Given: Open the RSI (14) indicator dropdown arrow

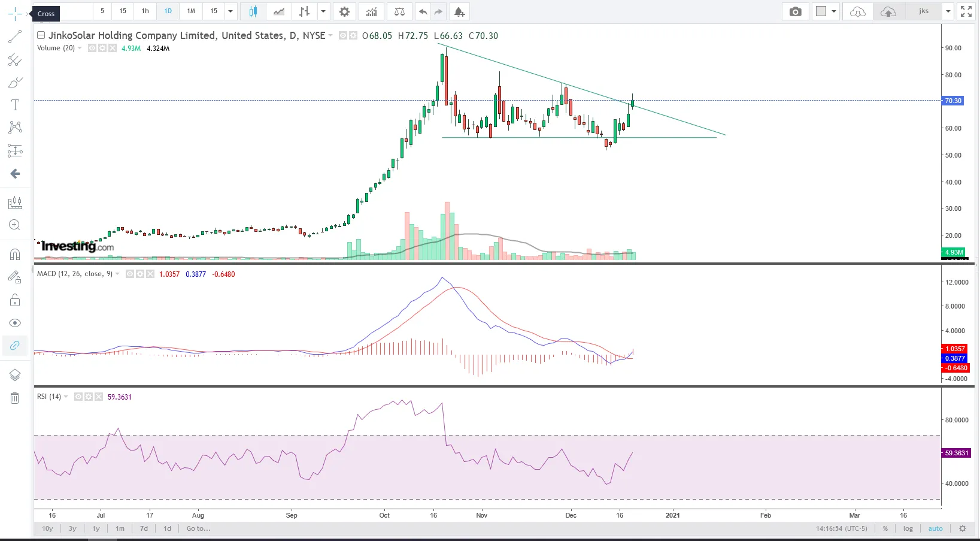Looking at the screenshot, I should coord(66,397).
